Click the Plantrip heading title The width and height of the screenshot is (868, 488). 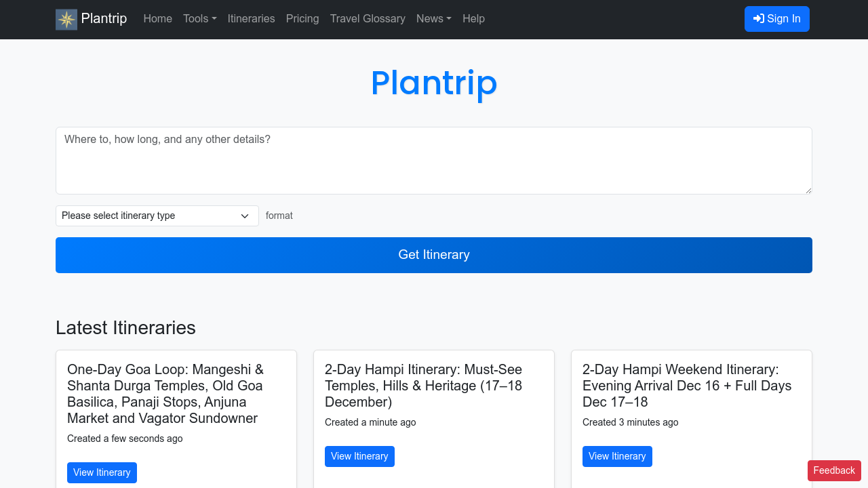coord(434,83)
